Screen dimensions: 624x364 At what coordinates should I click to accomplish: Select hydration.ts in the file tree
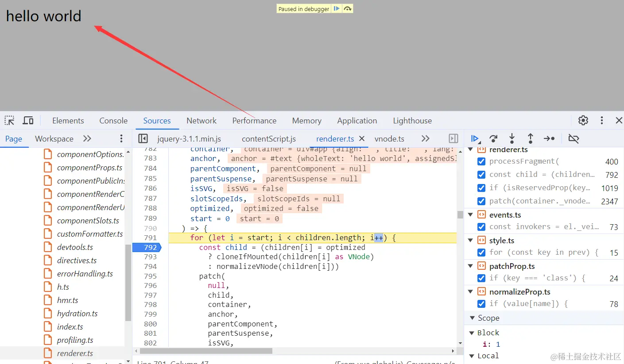(x=77, y=314)
